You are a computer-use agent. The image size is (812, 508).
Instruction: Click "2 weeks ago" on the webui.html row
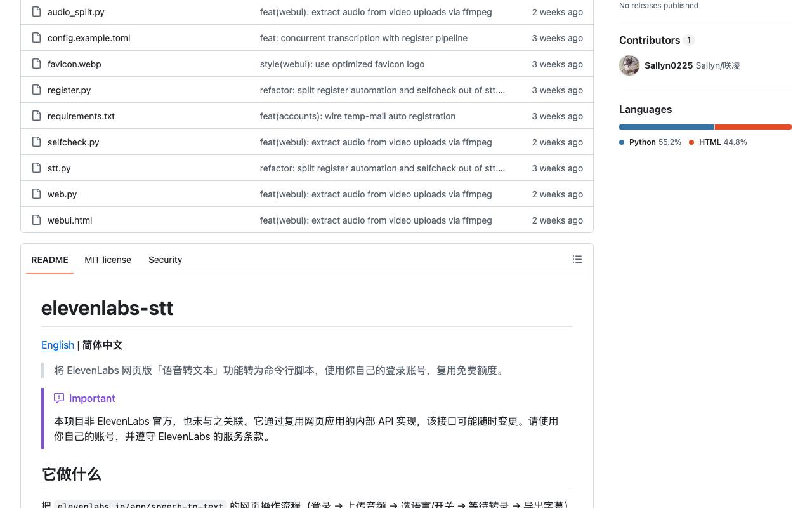[558, 220]
